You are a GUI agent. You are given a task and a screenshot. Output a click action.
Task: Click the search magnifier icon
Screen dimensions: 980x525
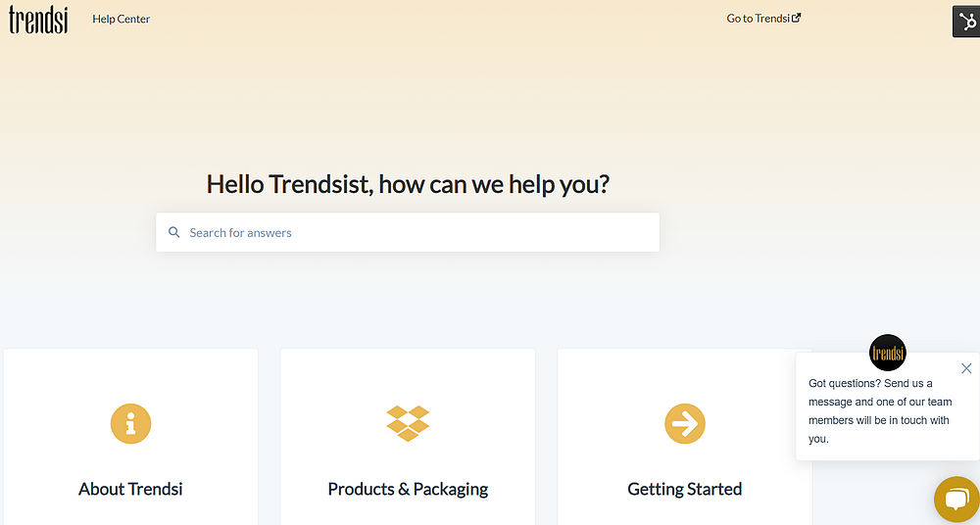click(x=174, y=232)
